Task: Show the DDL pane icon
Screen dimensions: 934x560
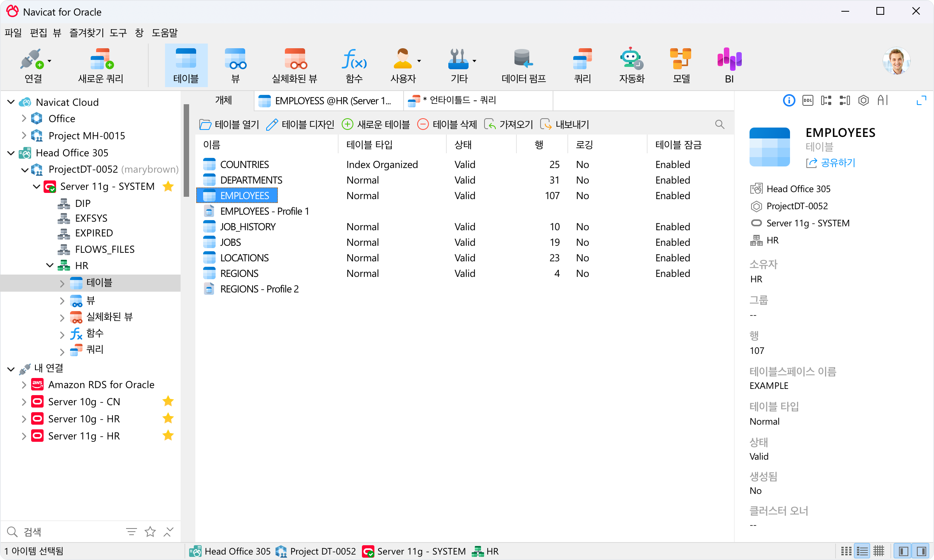Action: pos(808,101)
